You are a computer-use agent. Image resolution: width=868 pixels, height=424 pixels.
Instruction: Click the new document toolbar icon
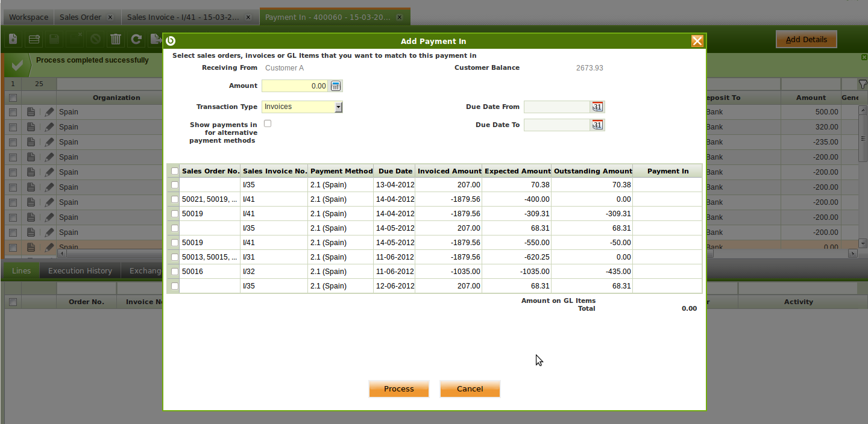(13, 40)
